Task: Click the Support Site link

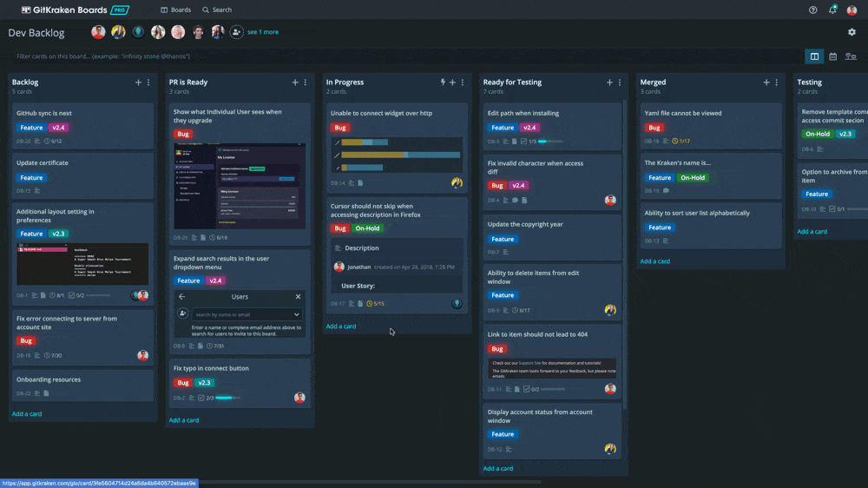Action: [529, 363]
